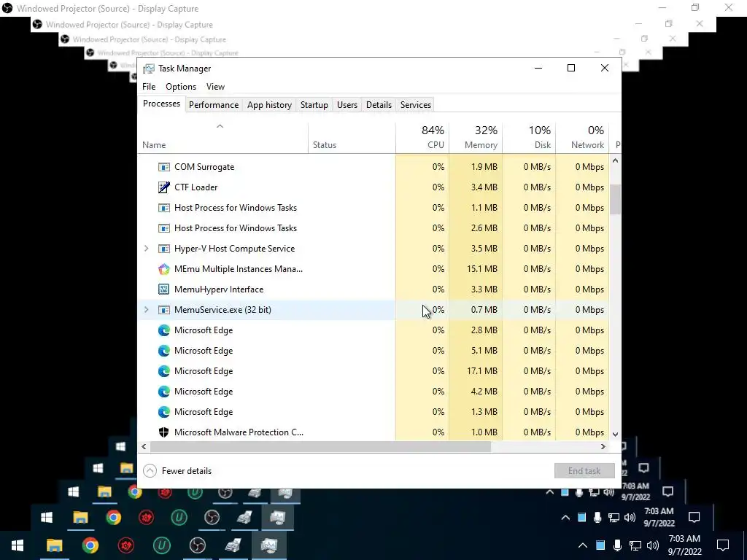Collapse Task Manager with Fewer details
The image size is (747, 560).
click(177, 471)
